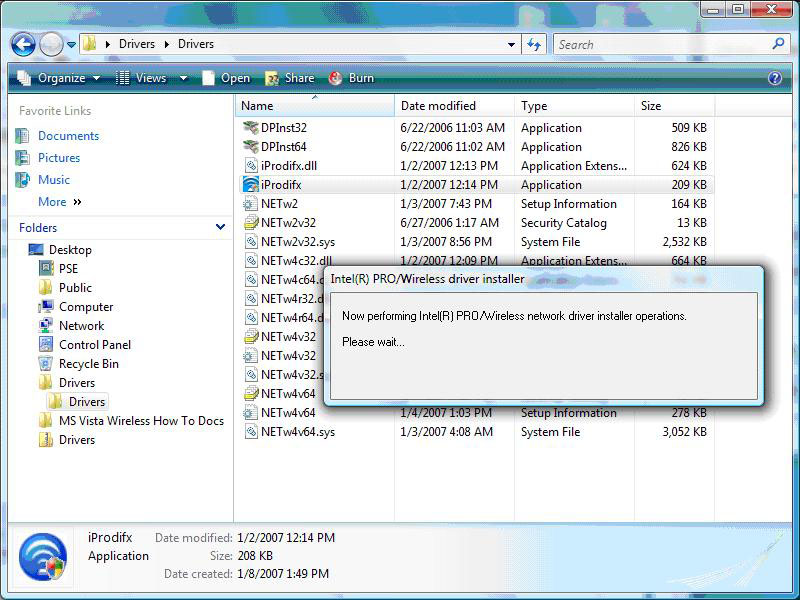Click the magnifier search icon

point(779,44)
